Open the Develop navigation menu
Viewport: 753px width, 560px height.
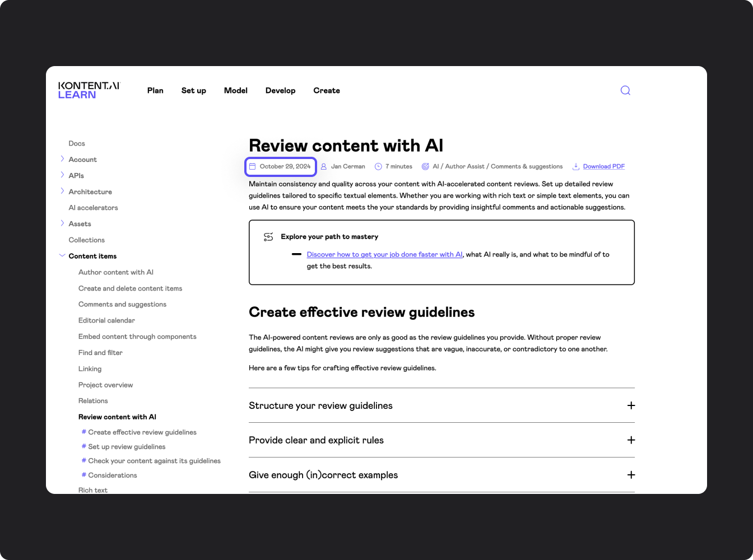(x=280, y=90)
